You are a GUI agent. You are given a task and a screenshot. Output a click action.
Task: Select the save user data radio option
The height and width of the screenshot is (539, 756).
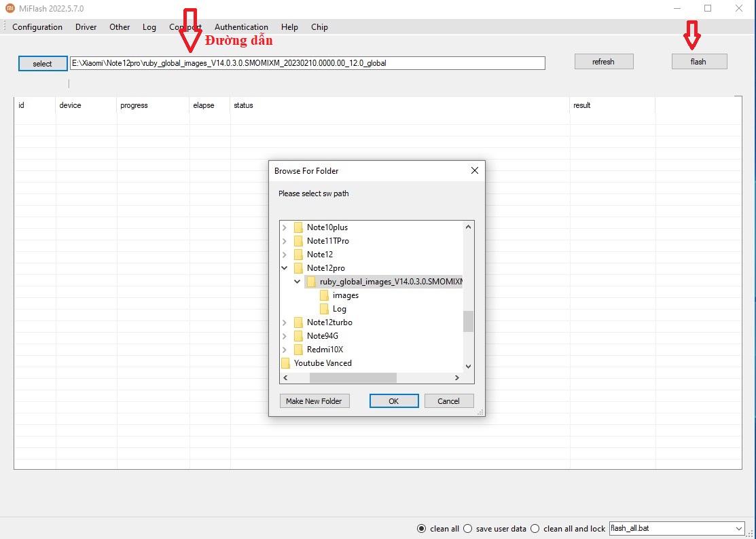[x=467, y=528]
